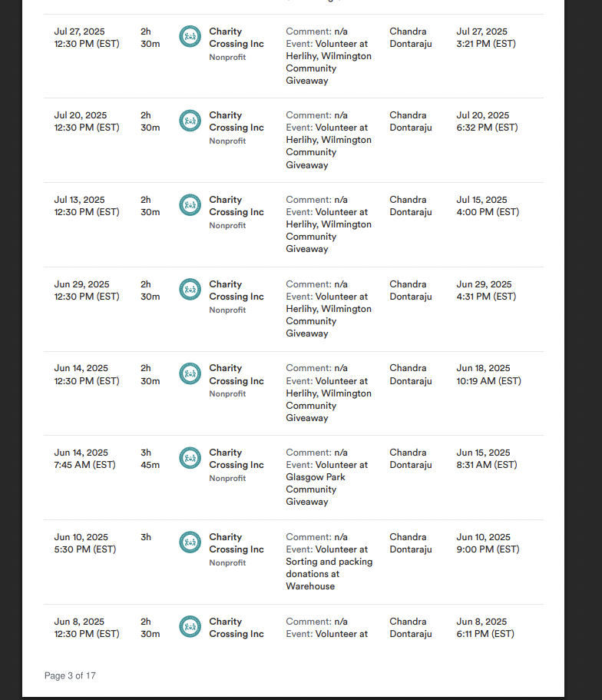This screenshot has width=602, height=700.
Task: Click the "Jul 15, 2025 4:00 PM" timestamp
Action: 488,206
